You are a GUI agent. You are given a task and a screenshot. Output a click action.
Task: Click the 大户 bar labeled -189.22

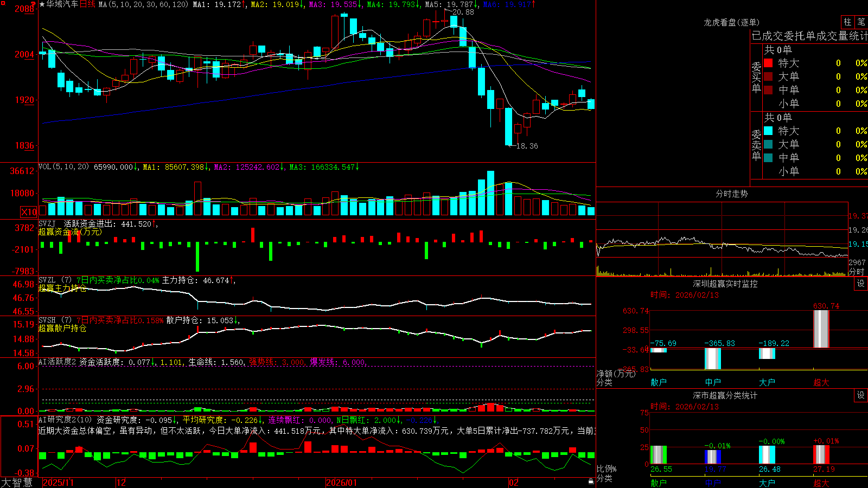pos(767,353)
